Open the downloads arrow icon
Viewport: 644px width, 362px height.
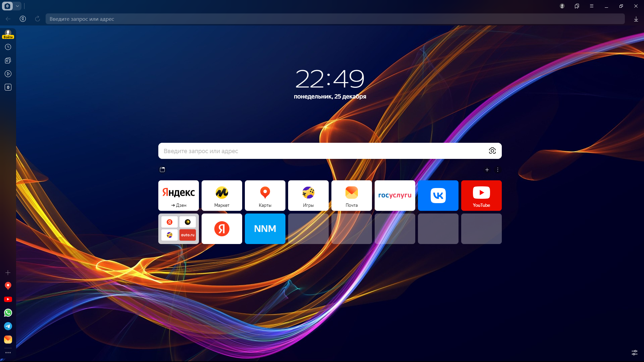coord(636,19)
